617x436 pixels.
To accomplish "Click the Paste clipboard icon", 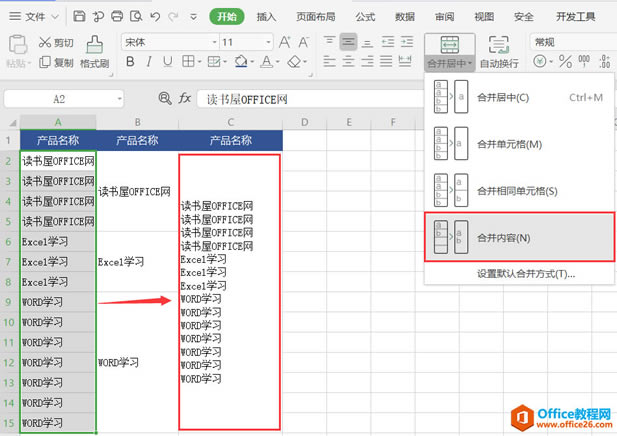I will [x=18, y=44].
